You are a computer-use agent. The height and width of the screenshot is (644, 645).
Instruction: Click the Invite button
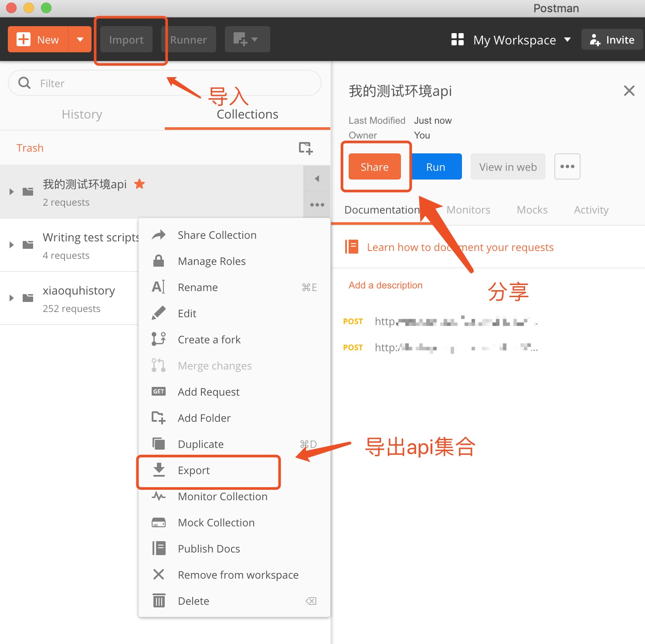click(612, 40)
